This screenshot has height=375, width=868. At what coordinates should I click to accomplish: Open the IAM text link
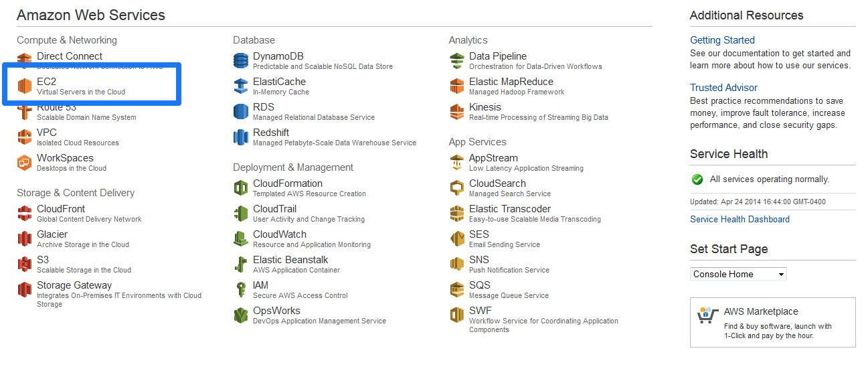coord(261,285)
